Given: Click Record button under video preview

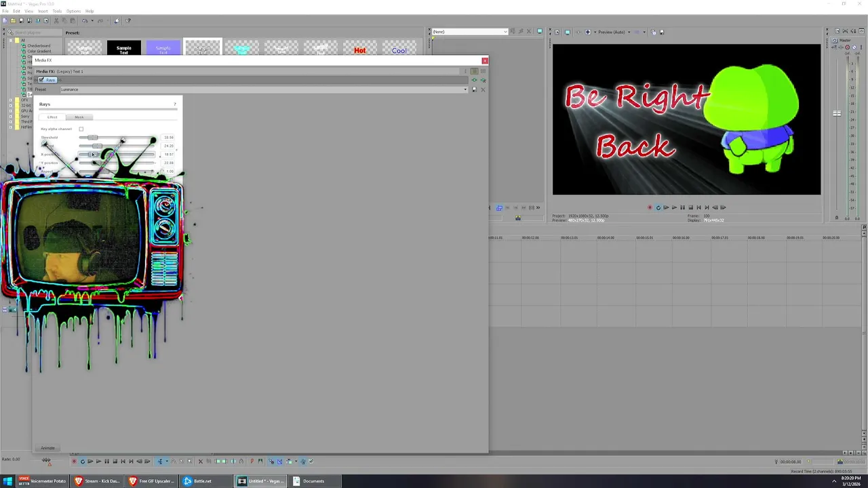Looking at the screenshot, I should coord(650,207).
